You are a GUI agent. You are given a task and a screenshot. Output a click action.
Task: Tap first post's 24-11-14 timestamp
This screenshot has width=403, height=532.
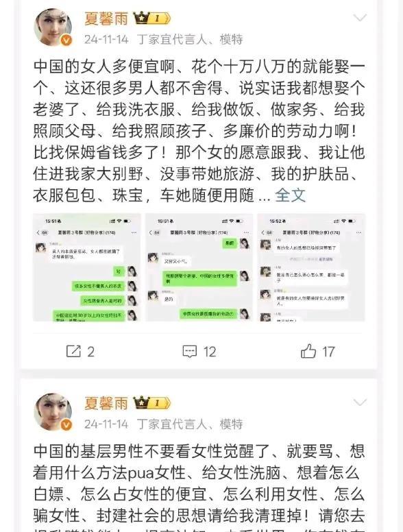[x=106, y=39]
